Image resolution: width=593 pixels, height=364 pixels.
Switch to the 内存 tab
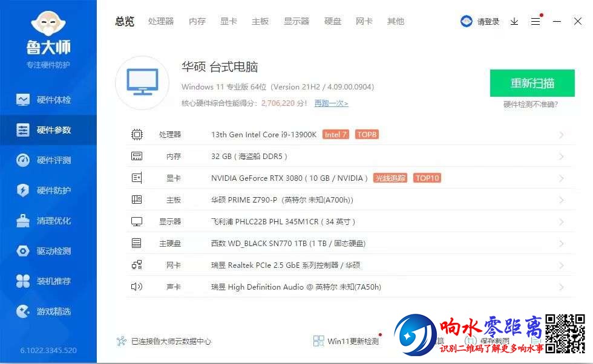(197, 22)
